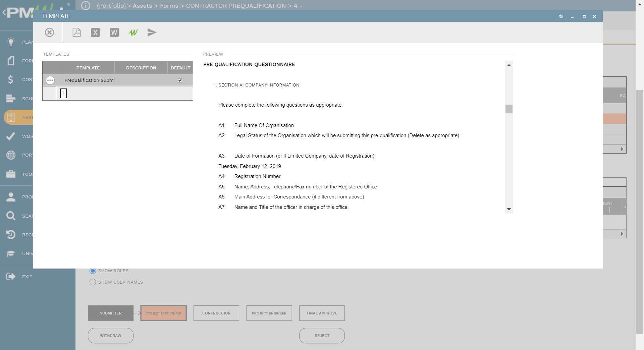
Task: Open the Search panel from the sidebar
Action: pyautogui.click(x=11, y=216)
